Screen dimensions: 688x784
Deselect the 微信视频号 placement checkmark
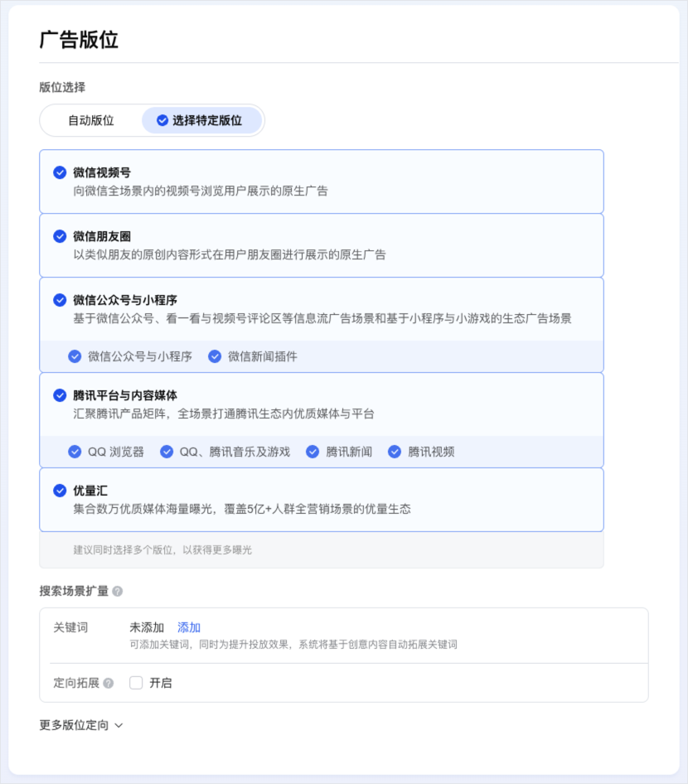click(x=59, y=173)
